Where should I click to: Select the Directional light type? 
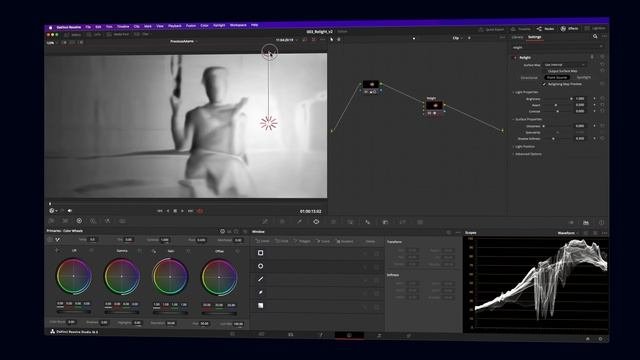(529, 78)
